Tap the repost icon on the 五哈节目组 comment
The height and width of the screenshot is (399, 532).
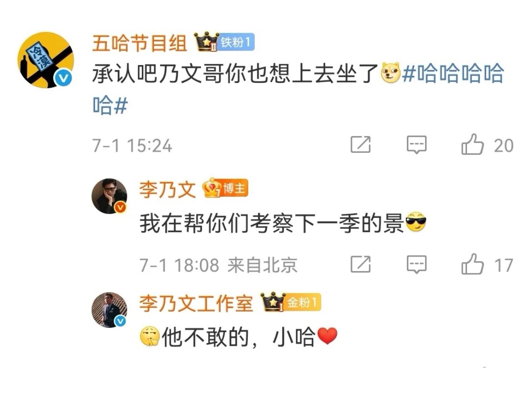coord(360,144)
